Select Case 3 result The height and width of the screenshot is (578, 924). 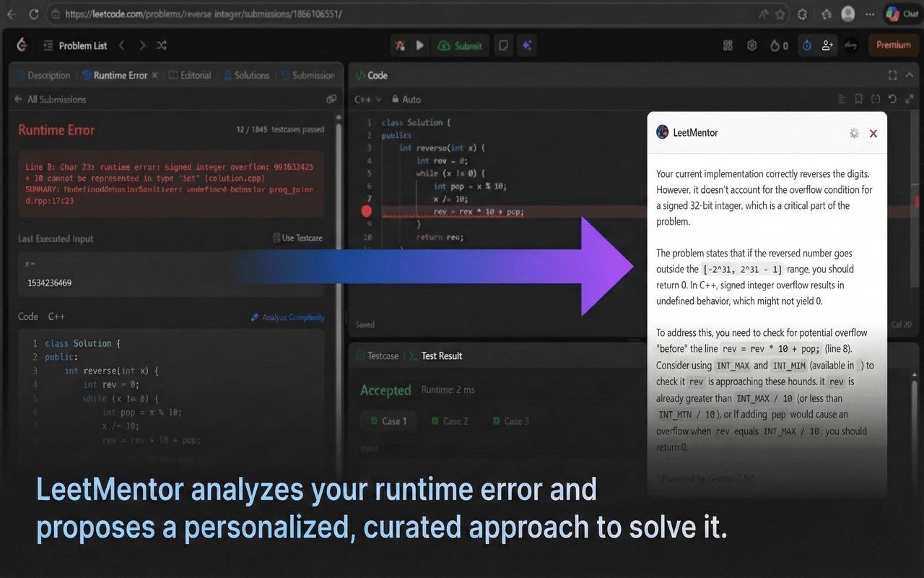point(511,420)
